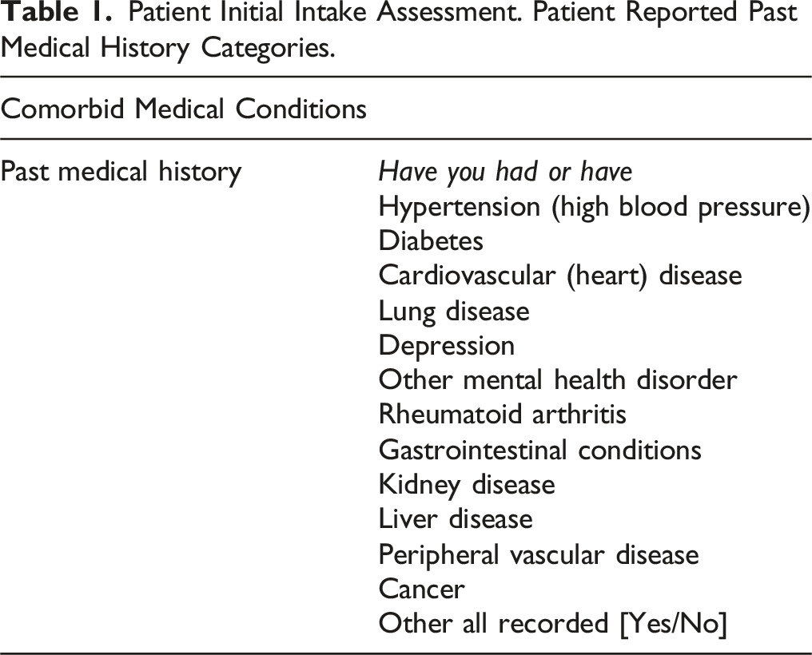Select the Comorbid Medical Conditions header
The image size is (812, 655).
(x=184, y=109)
